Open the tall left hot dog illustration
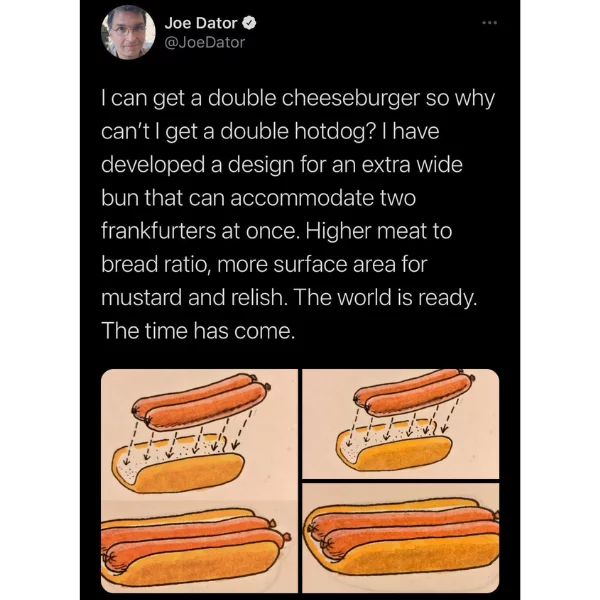This screenshot has height=600, width=600. 199,481
